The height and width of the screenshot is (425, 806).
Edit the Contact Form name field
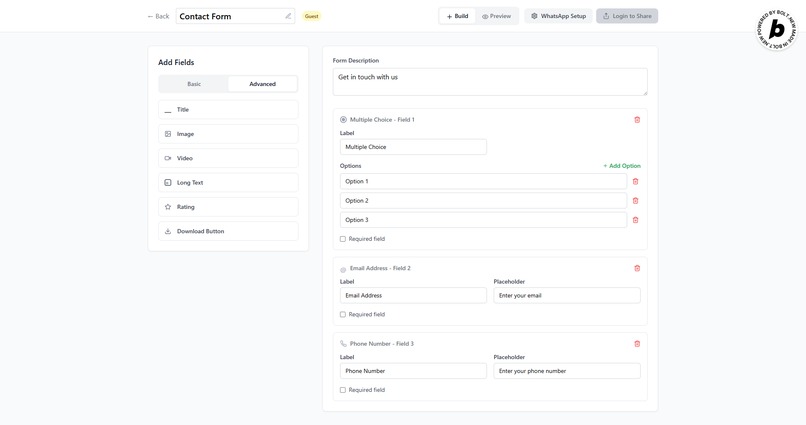(235, 16)
